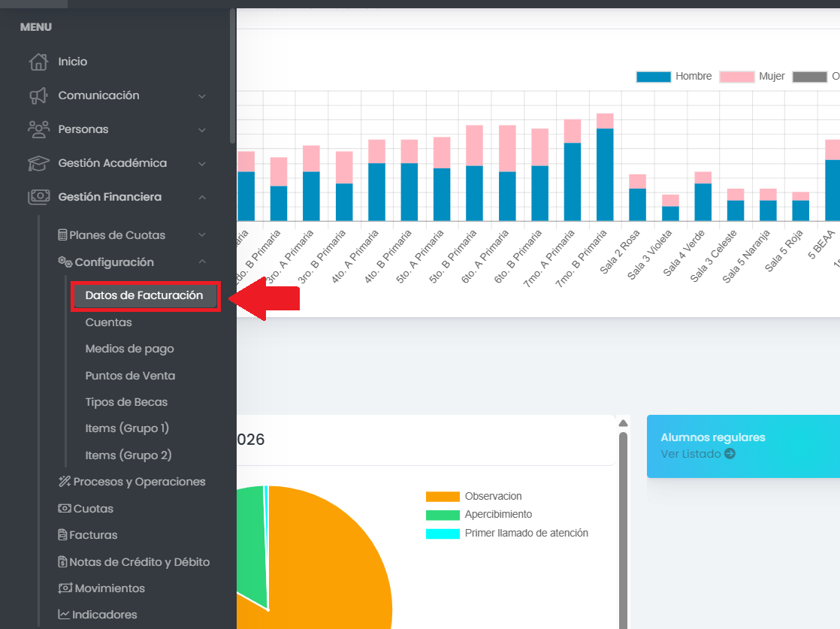Click the Observacion legend label
This screenshot has height=629, width=840.
[494, 496]
